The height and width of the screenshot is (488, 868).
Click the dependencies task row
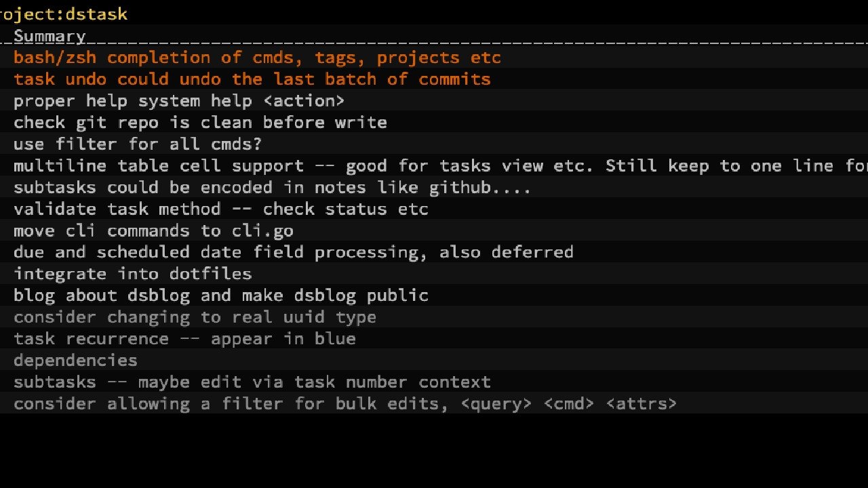(x=75, y=361)
